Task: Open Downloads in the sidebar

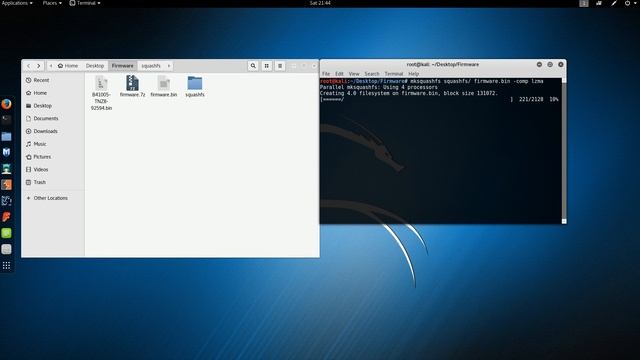Action: (45, 131)
